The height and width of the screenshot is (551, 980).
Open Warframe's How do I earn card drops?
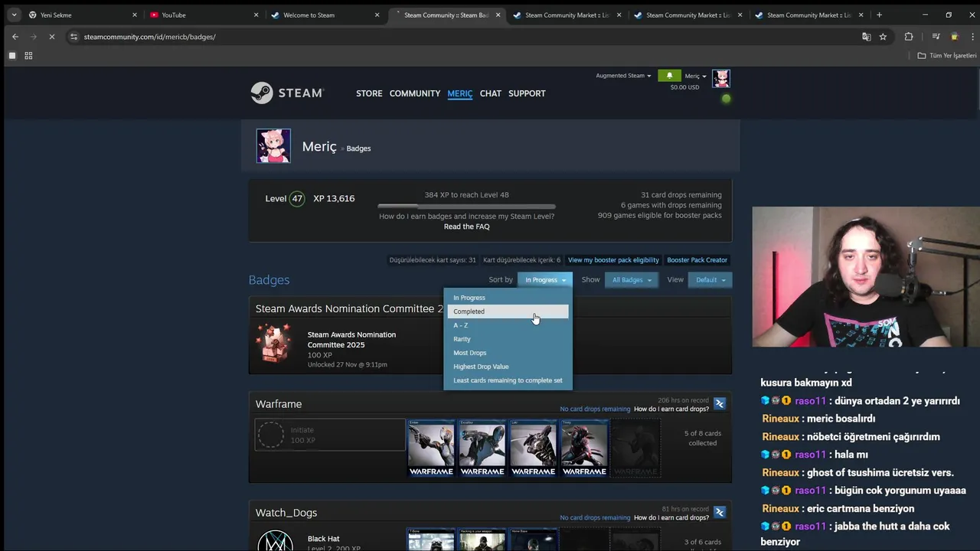tap(671, 409)
